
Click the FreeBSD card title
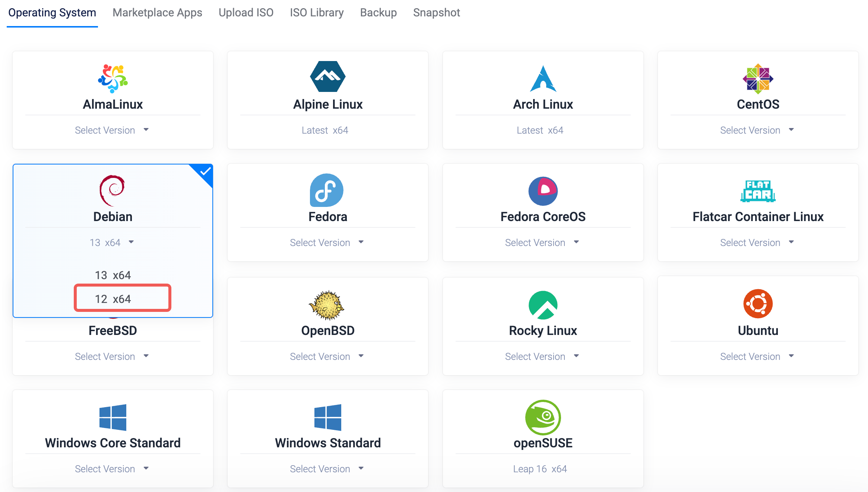point(113,330)
